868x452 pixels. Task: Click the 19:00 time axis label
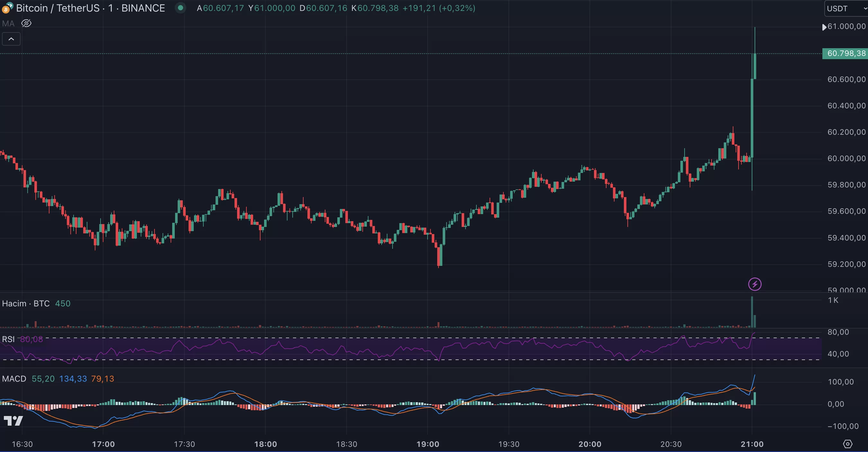tap(428, 444)
